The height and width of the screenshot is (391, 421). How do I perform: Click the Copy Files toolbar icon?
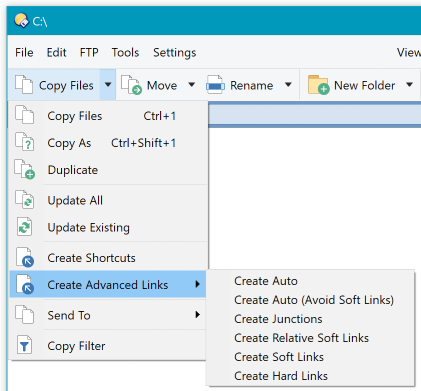pyautogui.click(x=24, y=85)
